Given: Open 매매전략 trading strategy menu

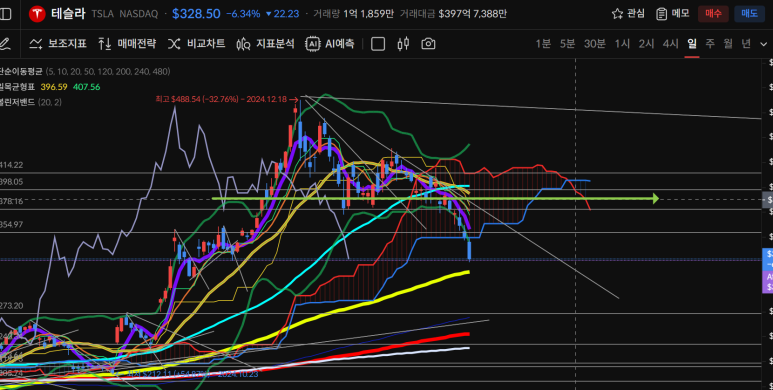Looking at the screenshot, I should coord(127,44).
